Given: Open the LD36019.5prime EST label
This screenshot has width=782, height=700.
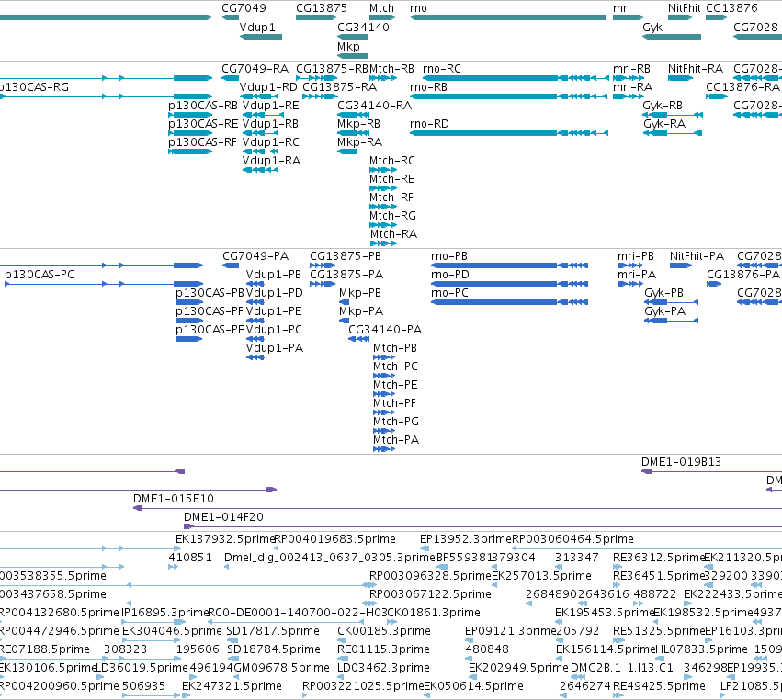Looking at the screenshot, I should click(142, 667).
